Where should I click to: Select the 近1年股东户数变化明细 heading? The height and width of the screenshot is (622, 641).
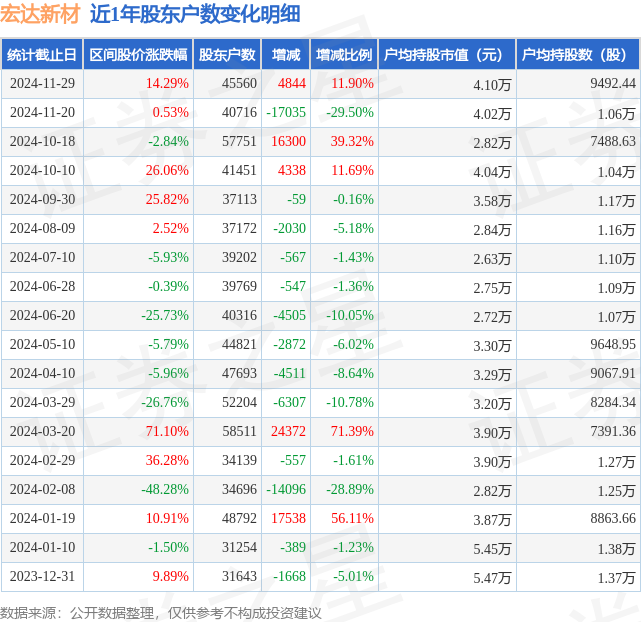click(195, 14)
